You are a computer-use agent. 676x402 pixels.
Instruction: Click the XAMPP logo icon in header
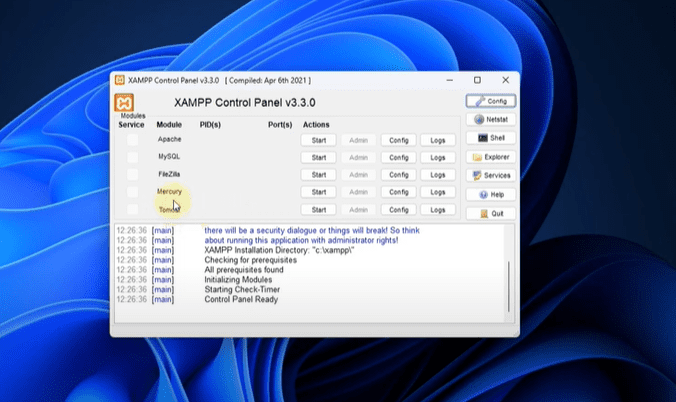(125, 103)
